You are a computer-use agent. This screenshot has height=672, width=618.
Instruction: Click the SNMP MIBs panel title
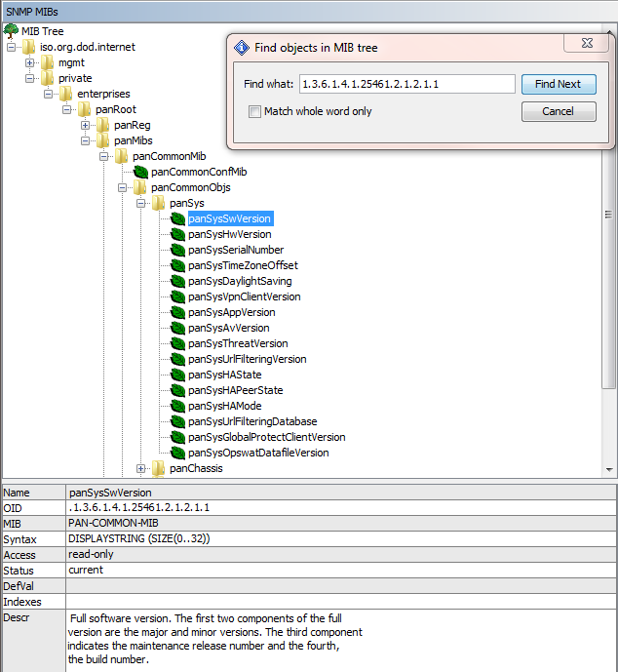point(32,12)
